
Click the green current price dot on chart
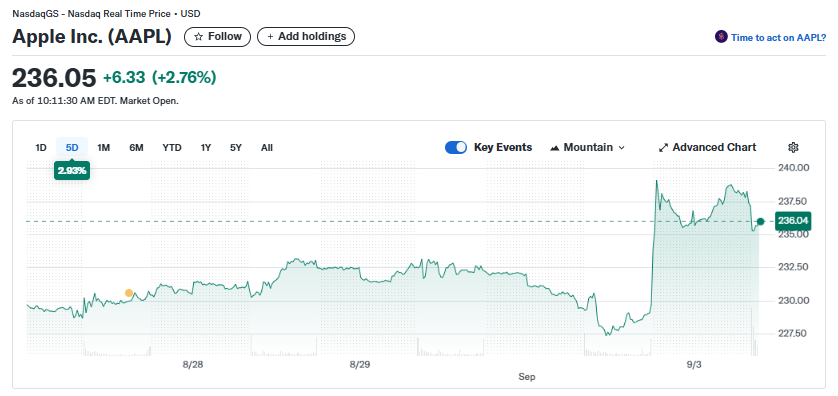click(x=761, y=221)
